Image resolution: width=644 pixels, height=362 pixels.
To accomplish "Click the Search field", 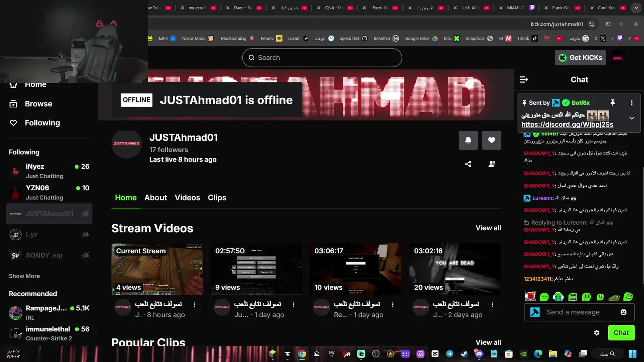I will (x=322, y=58).
